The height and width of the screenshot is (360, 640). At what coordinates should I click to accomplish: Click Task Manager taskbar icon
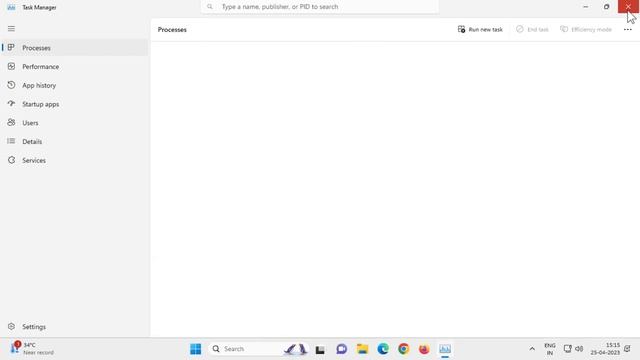(x=445, y=349)
